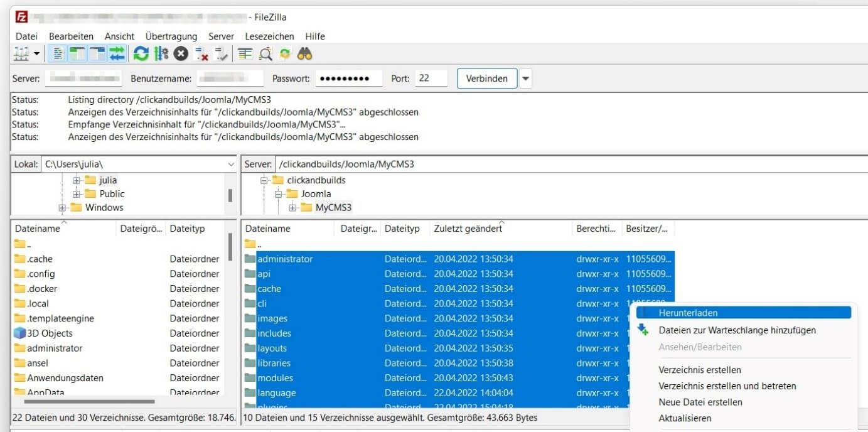This screenshot has height=432, width=868.
Task: Open the Site Manager icon
Action: point(21,54)
